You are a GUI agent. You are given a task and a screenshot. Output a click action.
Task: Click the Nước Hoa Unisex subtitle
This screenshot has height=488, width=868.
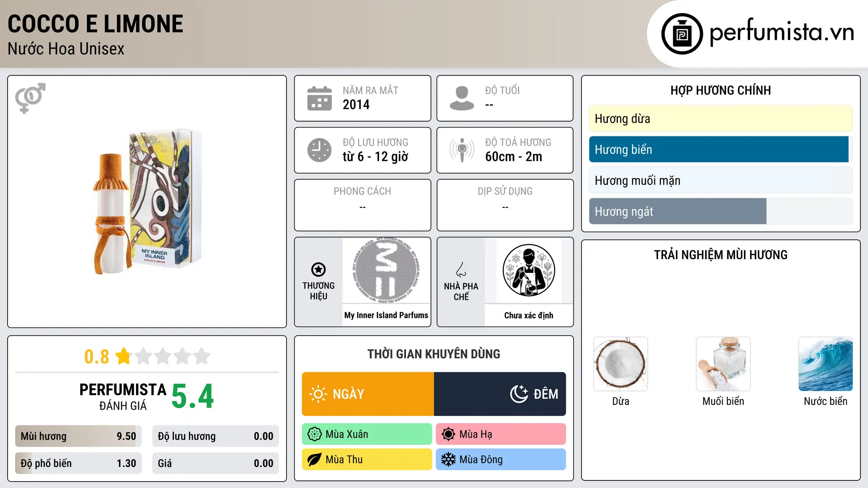pos(66,49)
